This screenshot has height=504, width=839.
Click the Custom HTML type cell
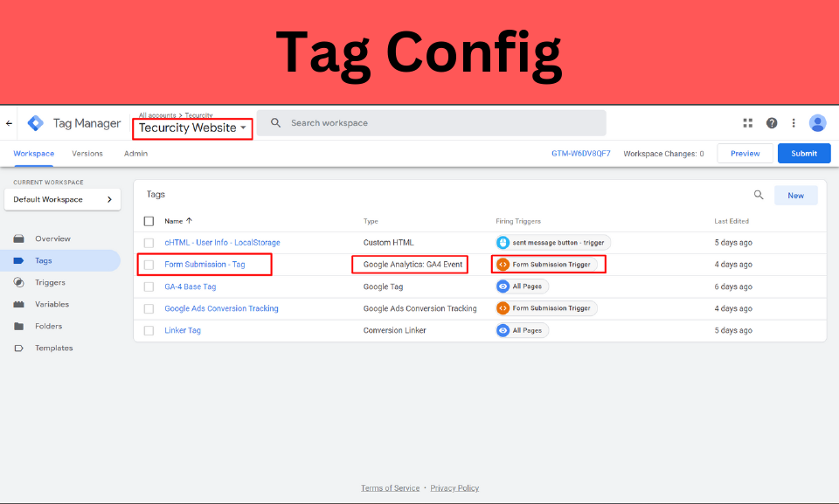click(388, 242)
